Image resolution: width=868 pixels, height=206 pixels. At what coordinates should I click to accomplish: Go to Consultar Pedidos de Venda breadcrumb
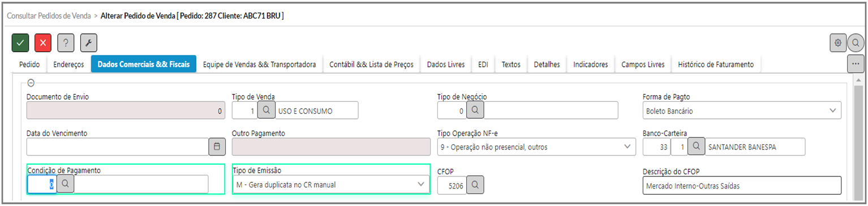click(x=49, y=16)
